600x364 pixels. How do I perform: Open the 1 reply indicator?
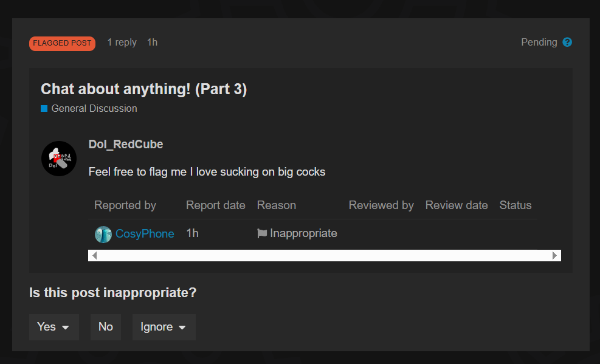(122, 43)
